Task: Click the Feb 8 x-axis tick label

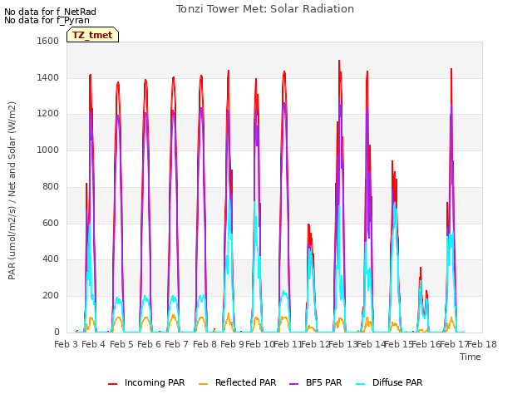Action: (204, 344)
